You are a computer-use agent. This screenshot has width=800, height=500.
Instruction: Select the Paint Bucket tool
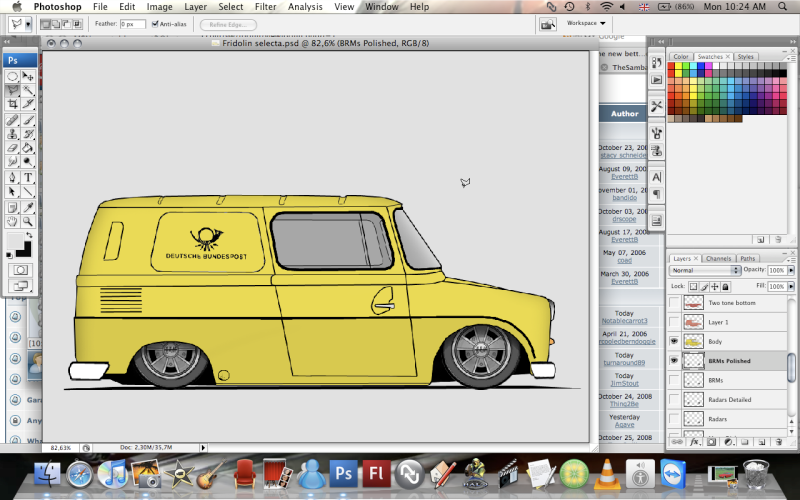(x=28, y=148)
